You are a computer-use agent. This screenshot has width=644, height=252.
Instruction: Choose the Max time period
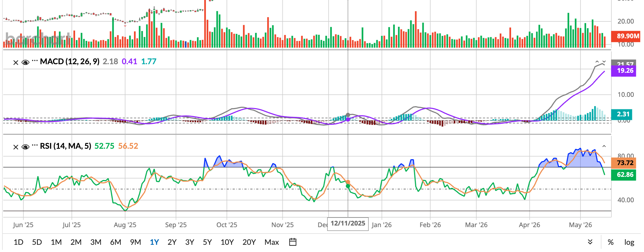(x=272, y=242)
